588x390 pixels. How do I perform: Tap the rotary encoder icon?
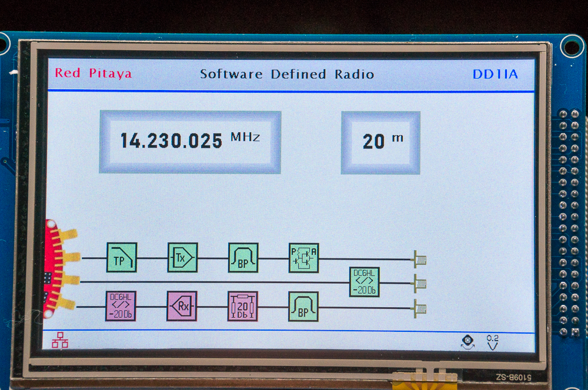467,342
